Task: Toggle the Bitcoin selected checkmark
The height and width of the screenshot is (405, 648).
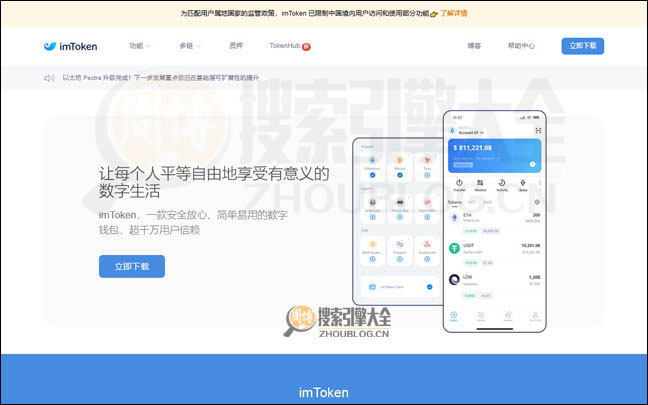Action: tap(400, 175)
